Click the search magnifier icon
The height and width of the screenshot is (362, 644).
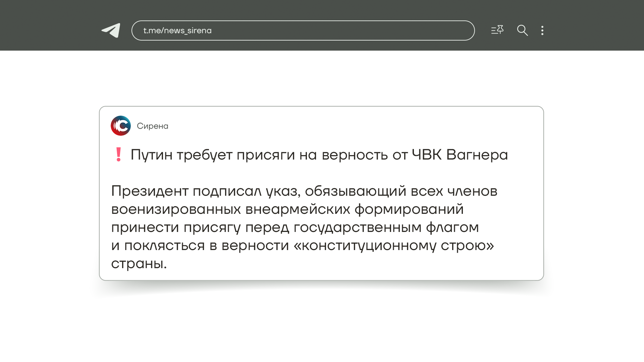pyautogui.click(x=522, y=30)
